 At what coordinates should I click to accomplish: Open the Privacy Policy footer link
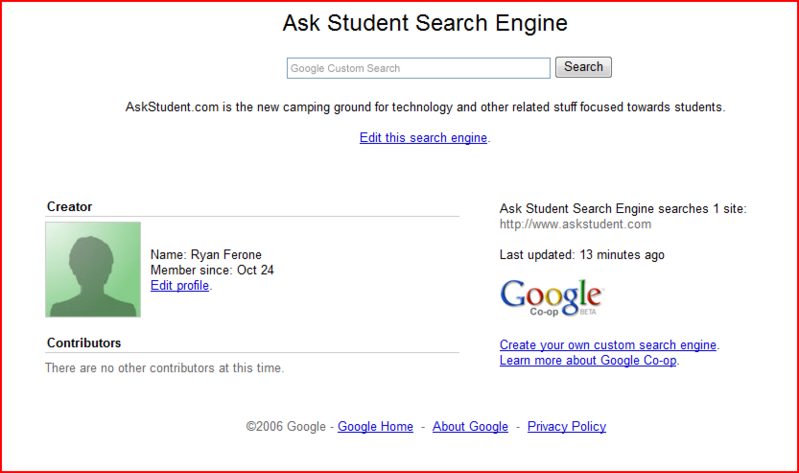point(567,427)
